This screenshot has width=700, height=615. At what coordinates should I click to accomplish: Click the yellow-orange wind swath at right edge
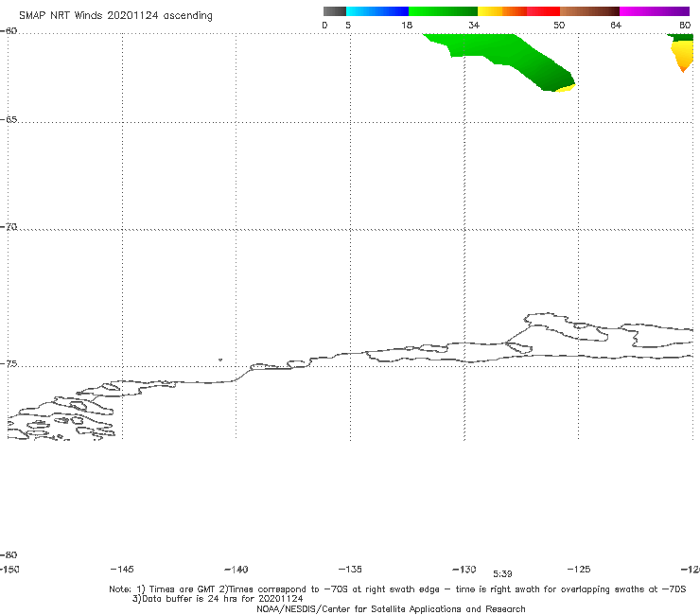point(683,56)
